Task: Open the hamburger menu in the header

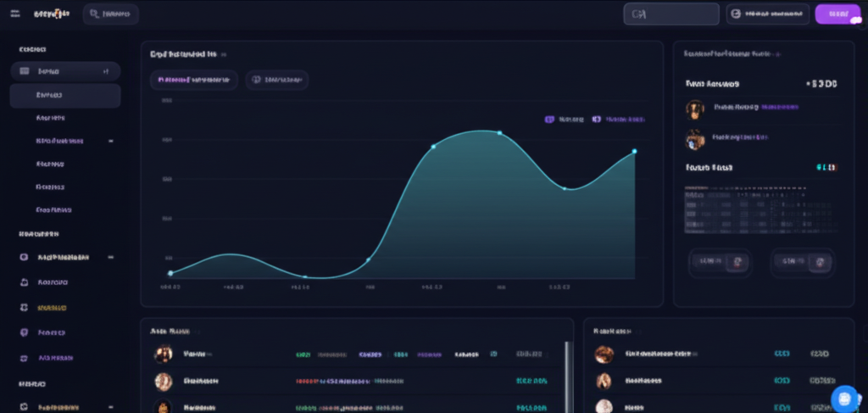Action: (x=14, y=14)
